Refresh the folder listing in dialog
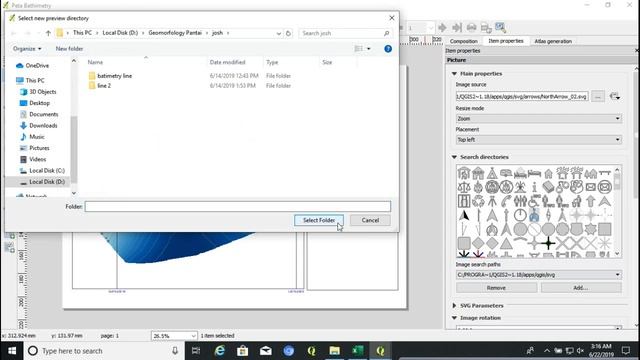Image resolution: width=640 pixels, height=360 pixels. [x=288, y=33]
